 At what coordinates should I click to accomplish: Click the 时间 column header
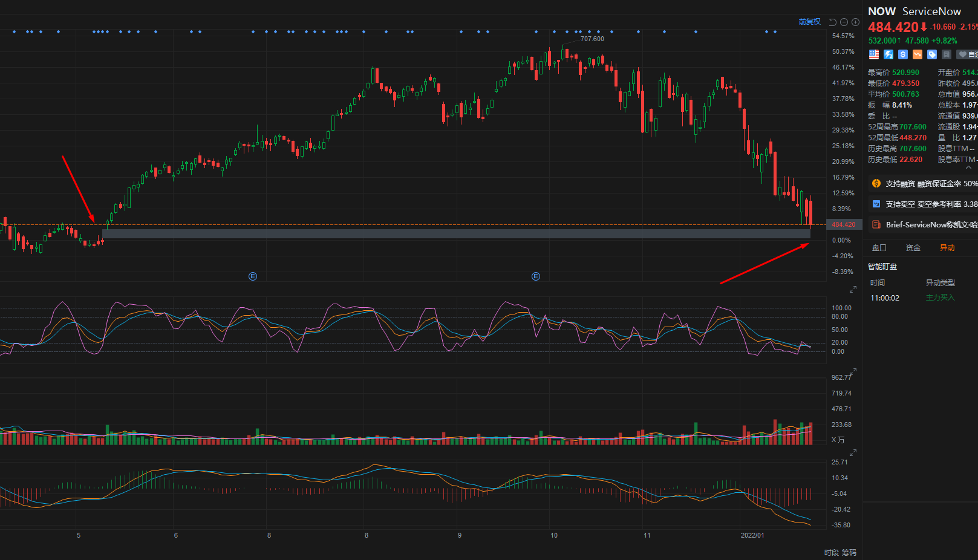[x=878, y=283]
